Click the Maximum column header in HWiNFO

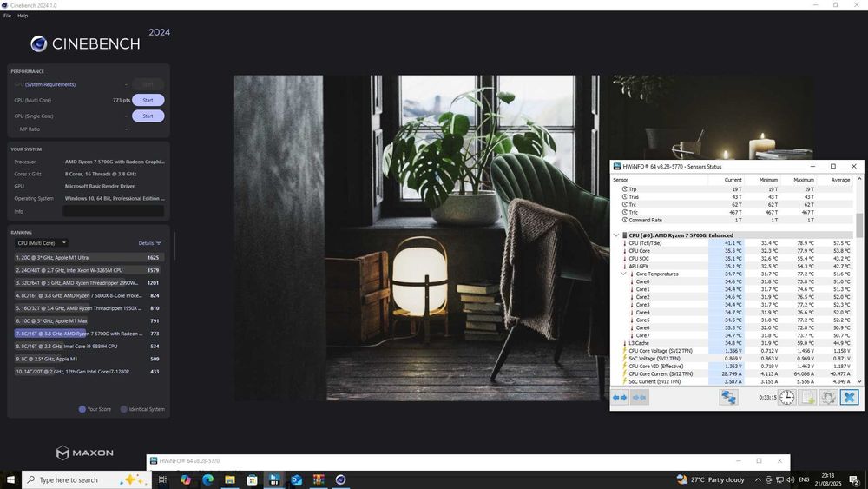(798, 180)
